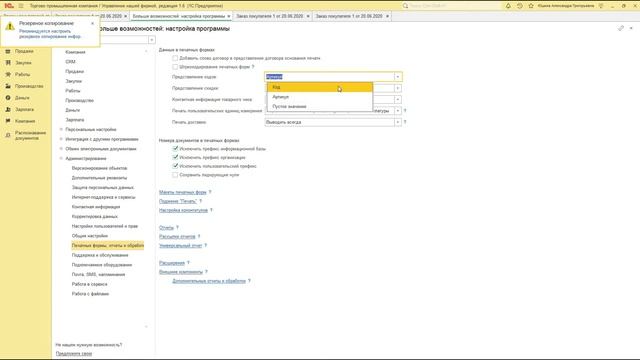Screen dimensions: 640x360
Task: Switch to first Заказ покупателя 1 tab
Action: point(270,16)
